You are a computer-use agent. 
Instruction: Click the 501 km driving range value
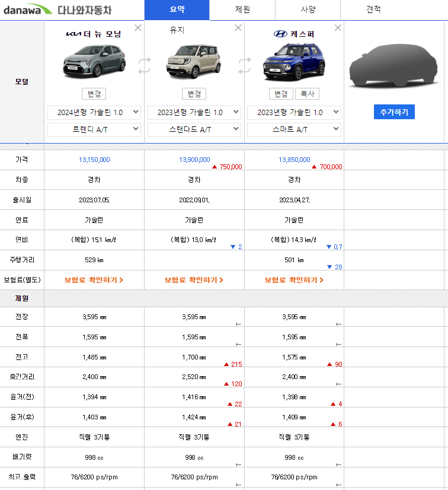tap(294, 260)
